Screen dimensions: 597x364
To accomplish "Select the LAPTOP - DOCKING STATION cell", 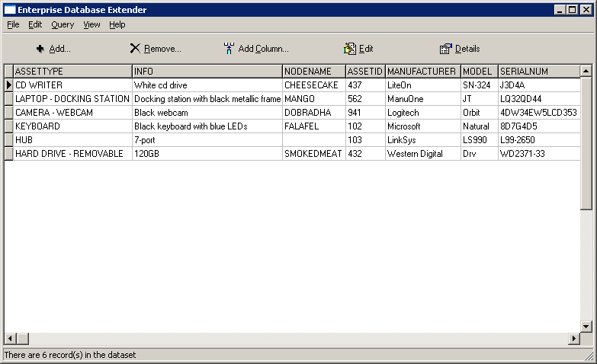I will 72,99.
